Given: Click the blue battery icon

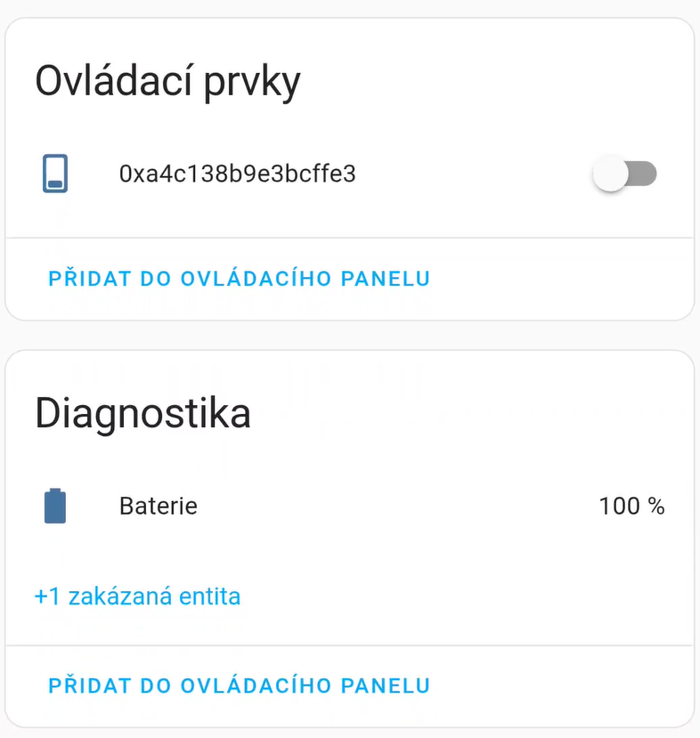Looking at the screenshot, I should 55,506.
